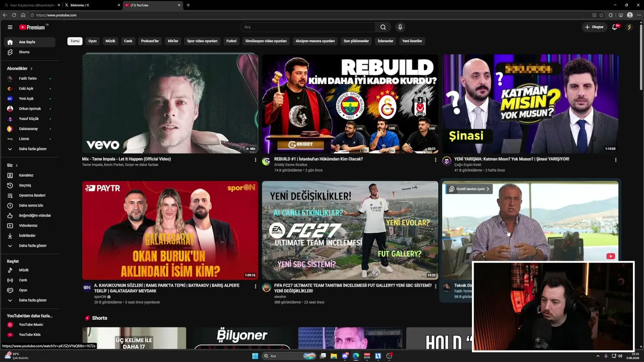Screen dimensions: 644x362
Task: Open Daha sonra izle list
Action: coord(30,206)
